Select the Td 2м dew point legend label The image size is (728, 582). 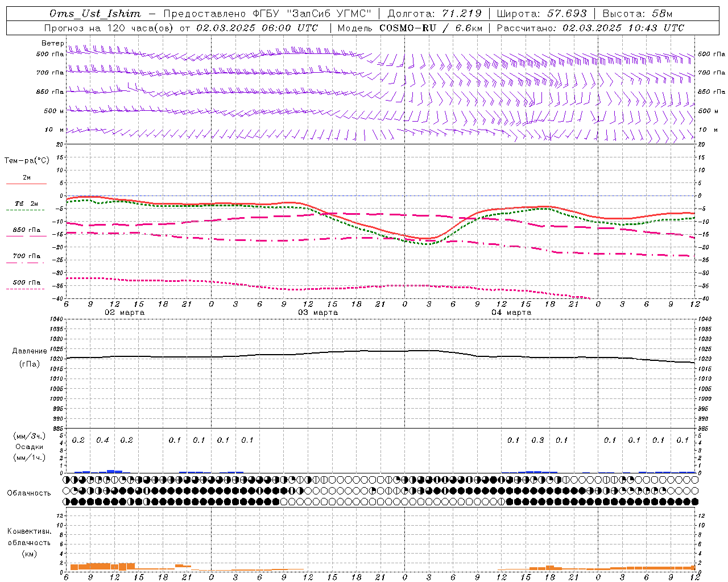coord(26,203)
